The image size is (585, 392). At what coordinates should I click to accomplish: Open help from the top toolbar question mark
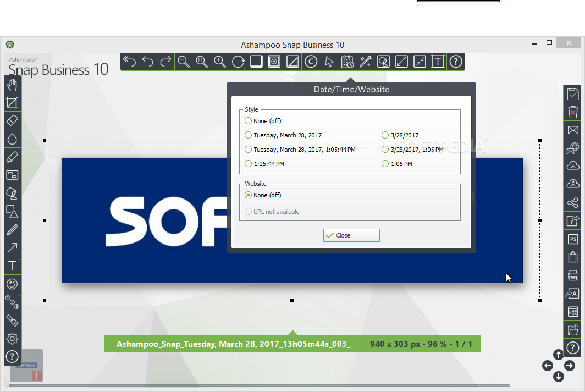pos(456,62)
